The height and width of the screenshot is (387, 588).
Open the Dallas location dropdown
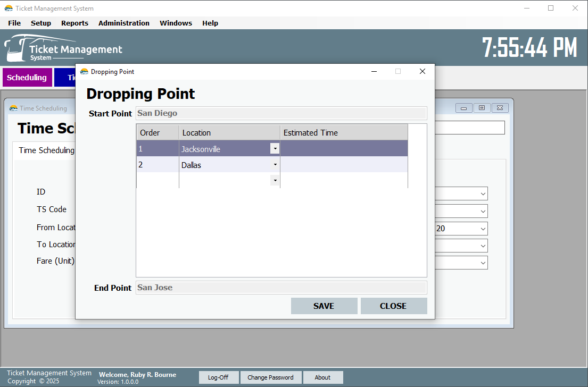click(x=275, y=164)
